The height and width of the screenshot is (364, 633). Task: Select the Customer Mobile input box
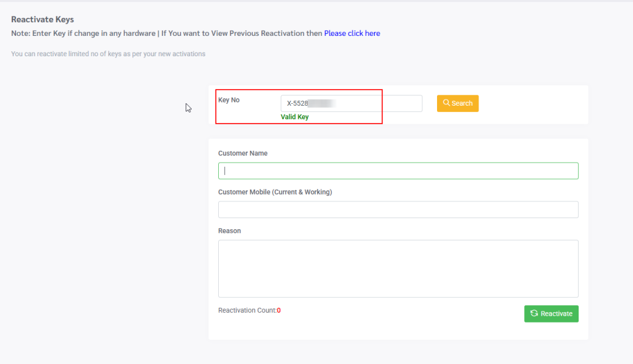(x=398, y=210)
